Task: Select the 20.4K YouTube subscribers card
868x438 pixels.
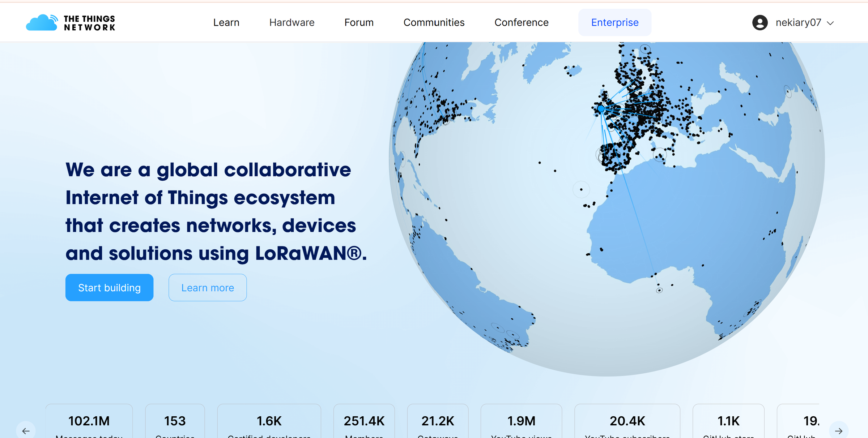Action: [x=627, y=421]
